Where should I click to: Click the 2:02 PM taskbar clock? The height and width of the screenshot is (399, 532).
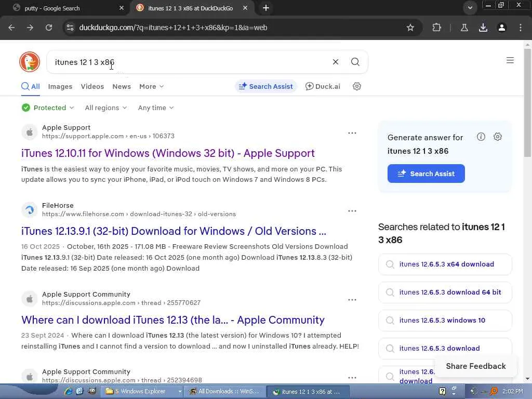click(513, 392)
